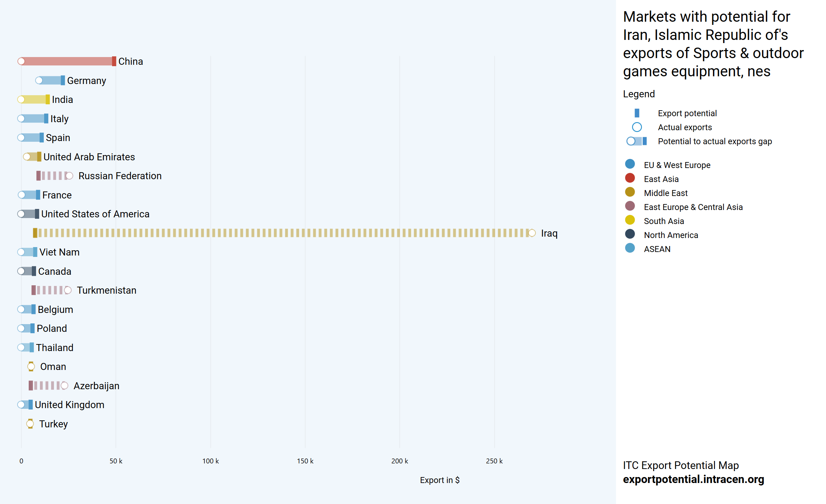Click the EU & West Europe color dot
The image size is (826, 504).
point(630,164)
